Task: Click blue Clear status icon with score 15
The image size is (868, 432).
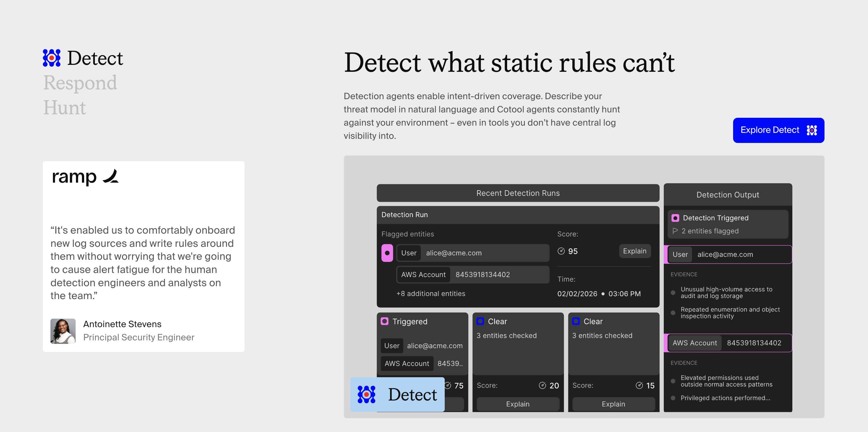Action: click(576, 321)
